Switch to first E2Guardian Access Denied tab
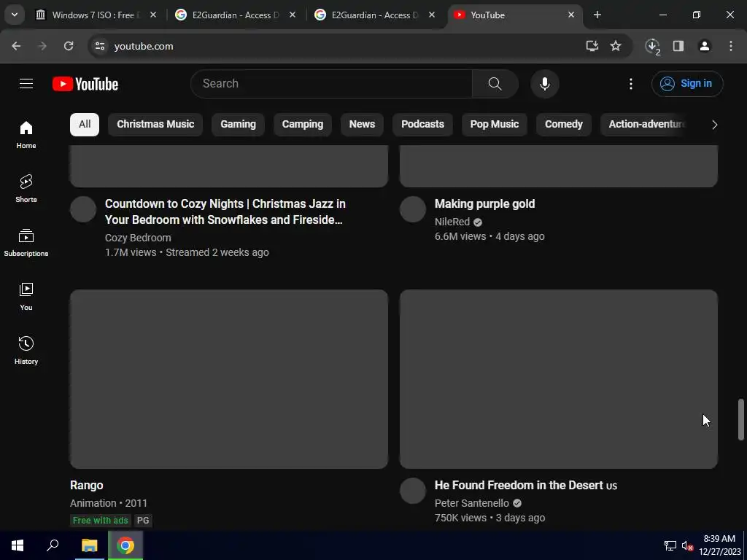Image resolution: width=747 pixels, height=560 pixels. (234, 15)
